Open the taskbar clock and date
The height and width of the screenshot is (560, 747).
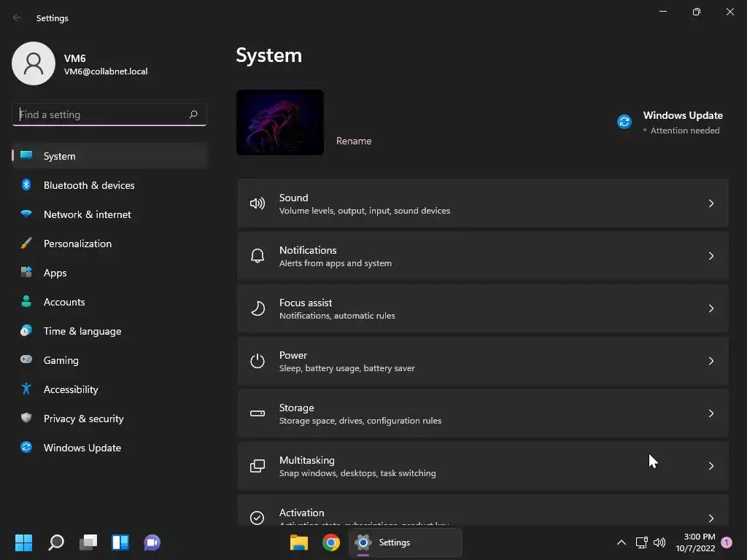click(695, 542)
